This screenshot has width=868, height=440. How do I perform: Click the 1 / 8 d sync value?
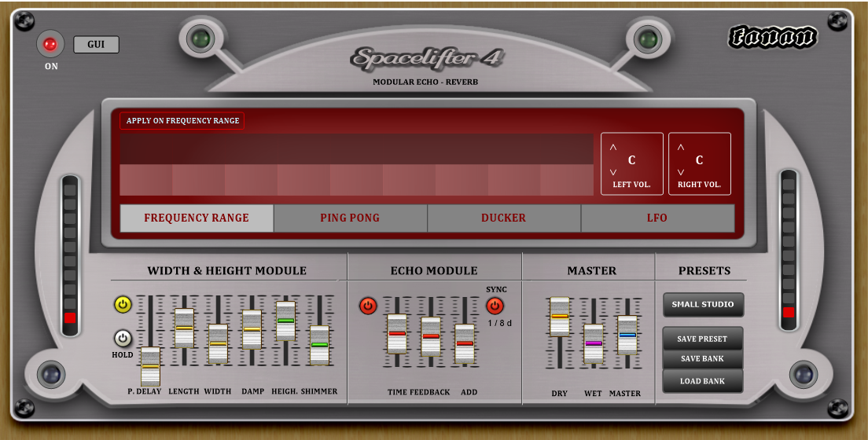(x=500, y=323)
